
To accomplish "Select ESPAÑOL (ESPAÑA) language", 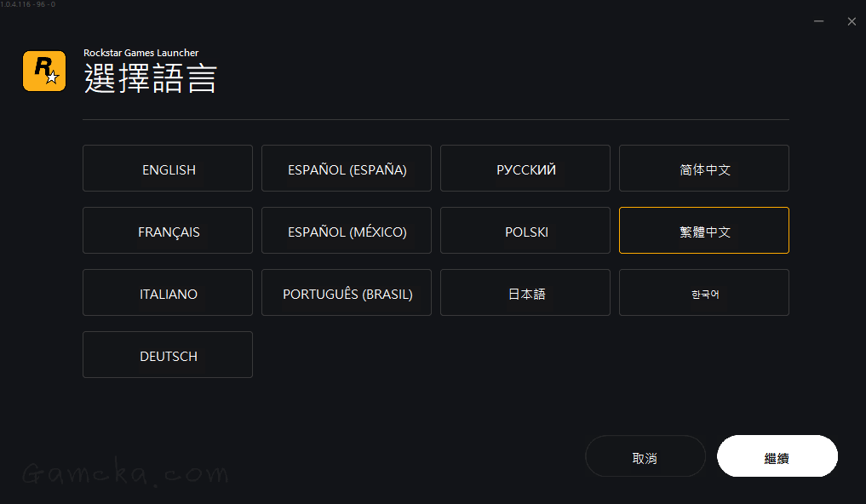I will (347, 169).
